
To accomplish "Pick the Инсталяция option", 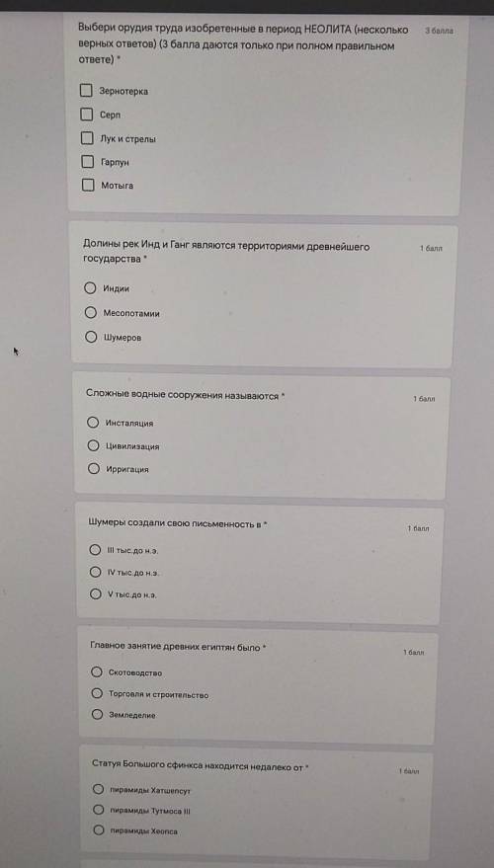I will tap(93, 423).
